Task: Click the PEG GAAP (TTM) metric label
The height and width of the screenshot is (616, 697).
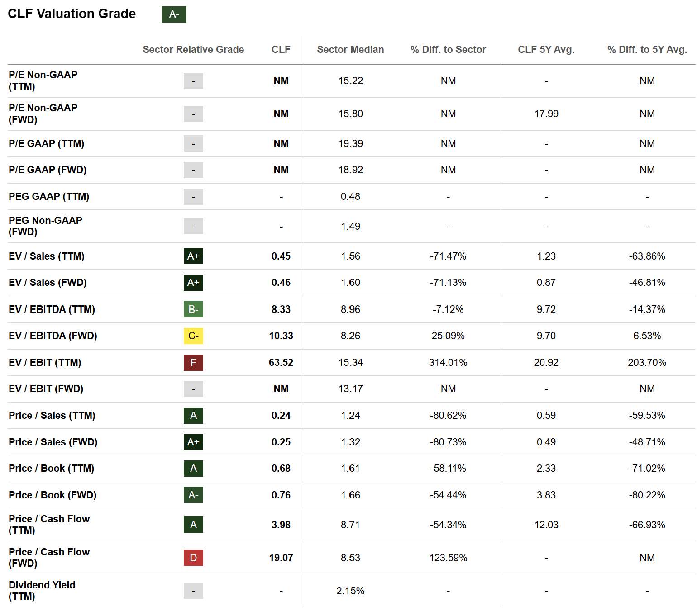Action: 49,197
